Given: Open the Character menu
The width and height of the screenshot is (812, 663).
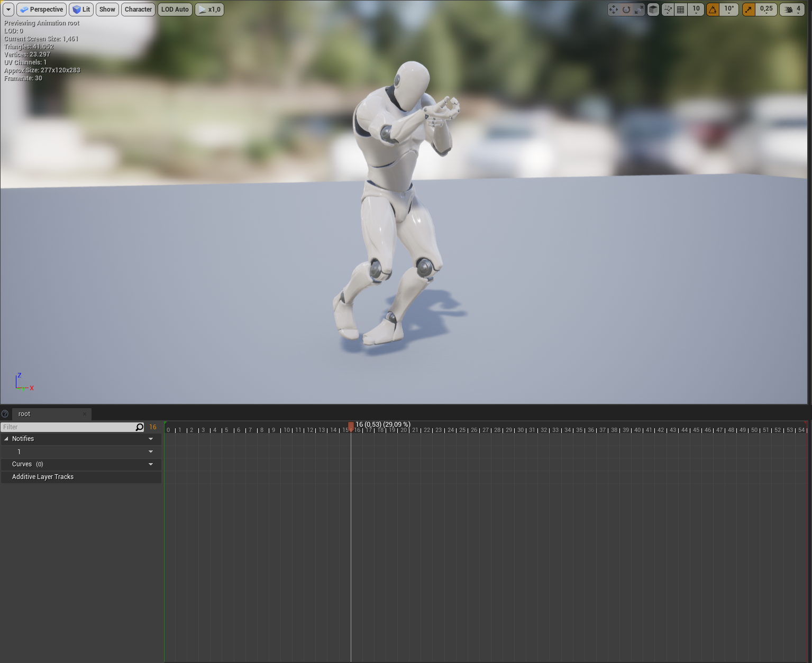Looking at the screenshot, I should 138,9.
